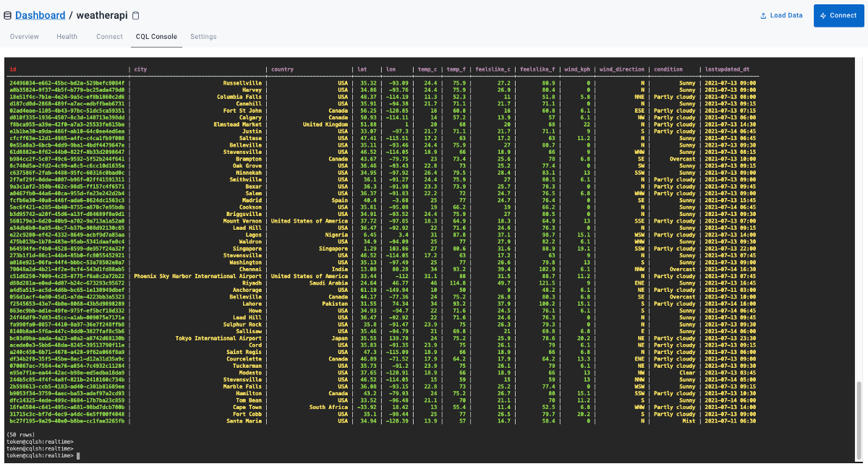The height and width of the screenshot is (469, 868).
Task: Select the temp_c column header
Action: pos(426,69)
